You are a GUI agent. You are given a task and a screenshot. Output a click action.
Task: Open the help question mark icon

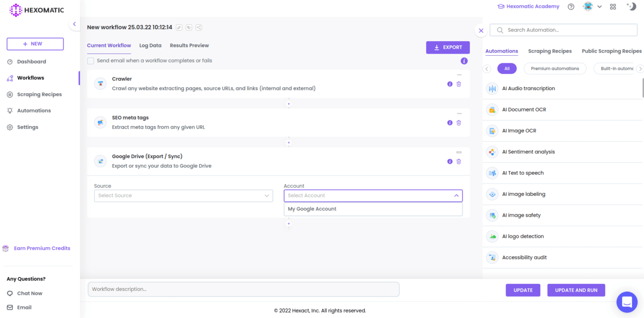(570, 6)
